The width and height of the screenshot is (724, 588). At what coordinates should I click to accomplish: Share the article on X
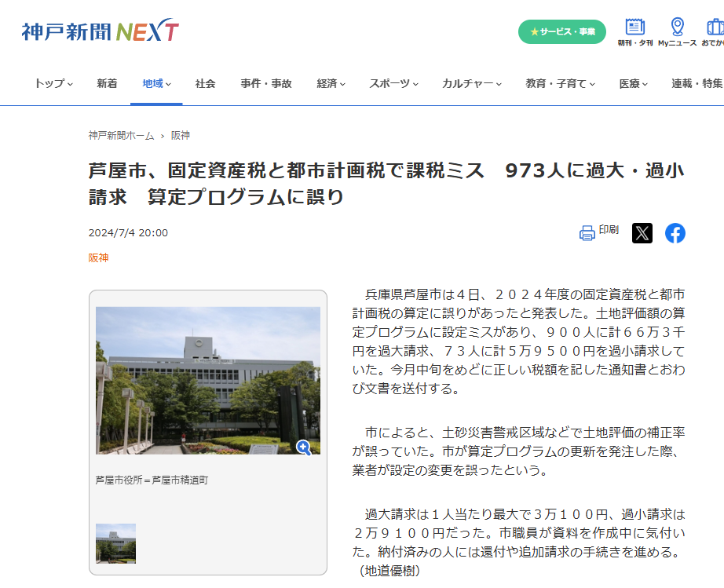642,233
